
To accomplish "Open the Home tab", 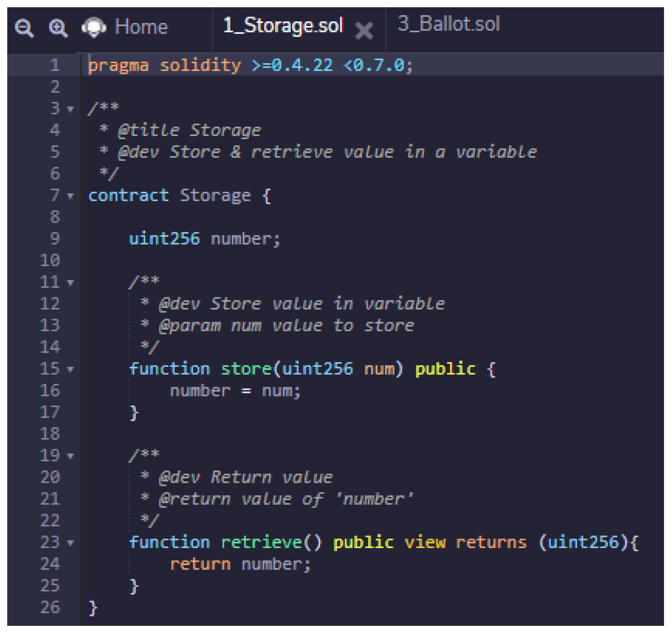I will (141, 27).
